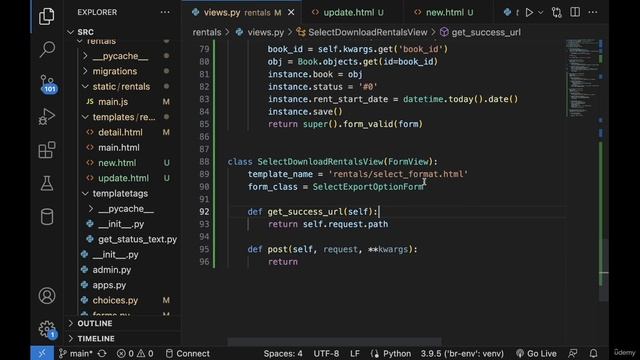Change end of line LF
This screenshot has width=640, height=360.
(x=355, y=353)
